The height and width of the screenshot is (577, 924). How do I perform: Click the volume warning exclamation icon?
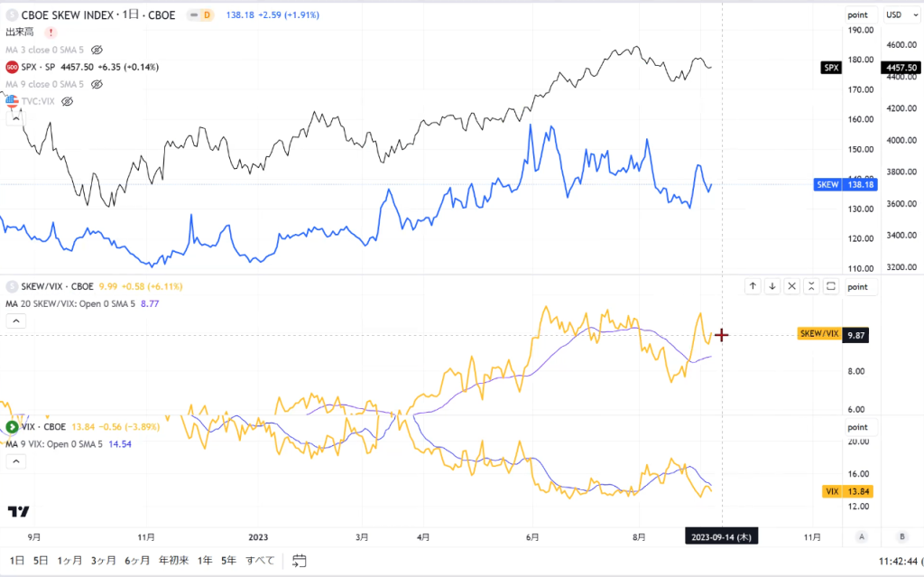tap(51, 33)
